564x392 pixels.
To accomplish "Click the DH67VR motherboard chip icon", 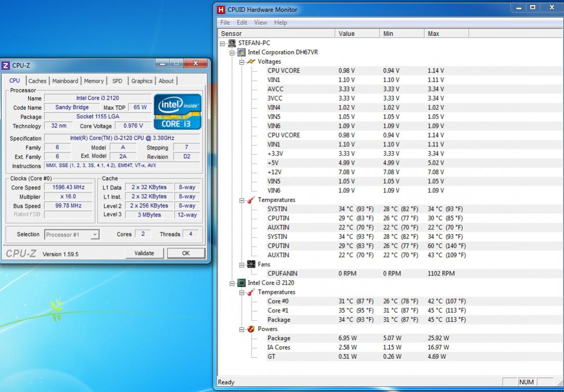I will [242, 52].
